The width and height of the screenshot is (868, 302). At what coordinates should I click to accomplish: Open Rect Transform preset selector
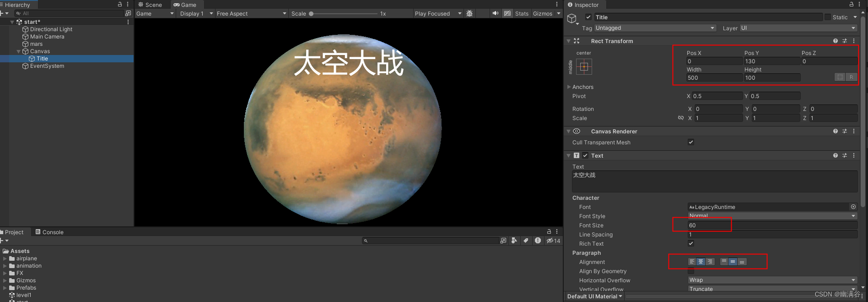(845, 41)
